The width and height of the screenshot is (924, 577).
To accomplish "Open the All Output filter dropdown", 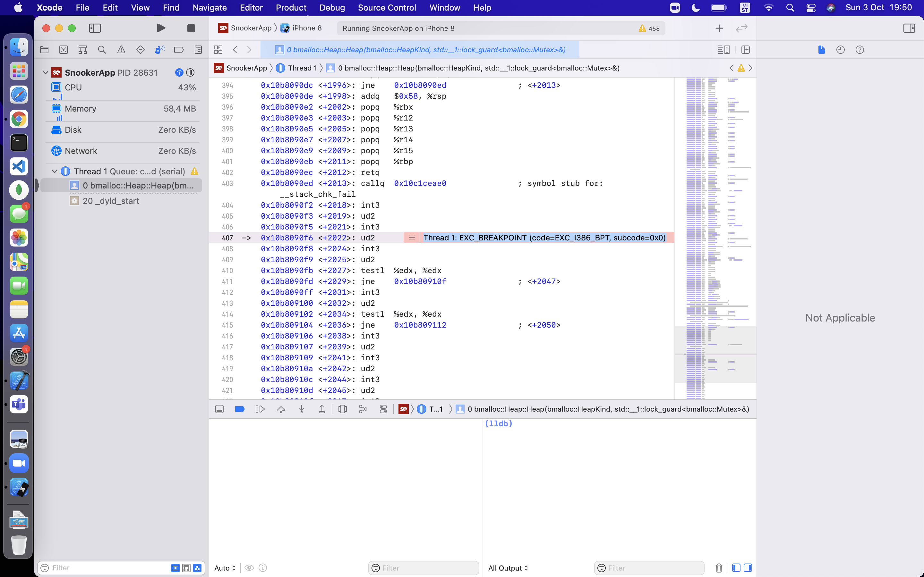I will [508, 568].
